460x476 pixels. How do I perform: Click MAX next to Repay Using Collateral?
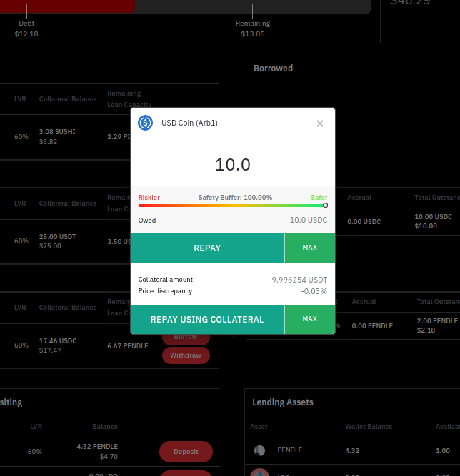tap(310, 320)
